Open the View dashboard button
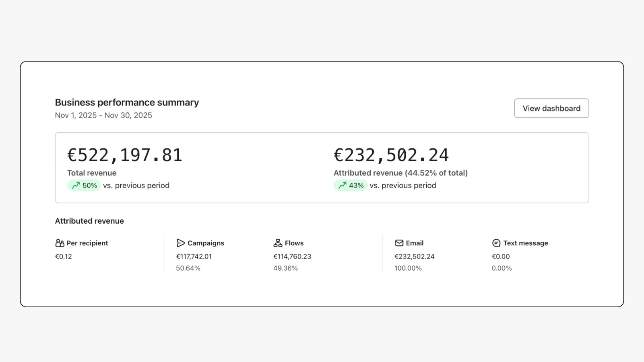Image resolution: width=644 pixels, height=362 pixels. pyautogui.click(x=551, y=108)
